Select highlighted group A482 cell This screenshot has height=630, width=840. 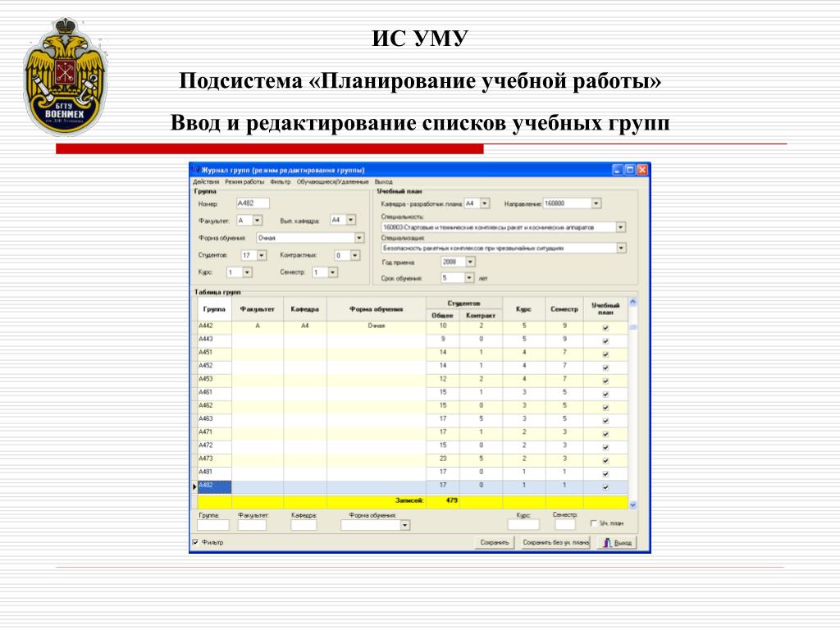[x=214, y=486]
